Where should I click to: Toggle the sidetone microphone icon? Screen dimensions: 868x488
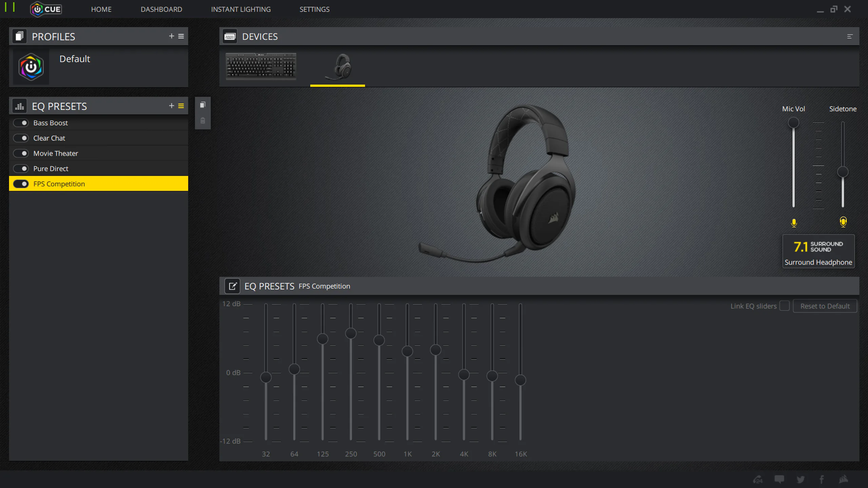click(843, 222)
